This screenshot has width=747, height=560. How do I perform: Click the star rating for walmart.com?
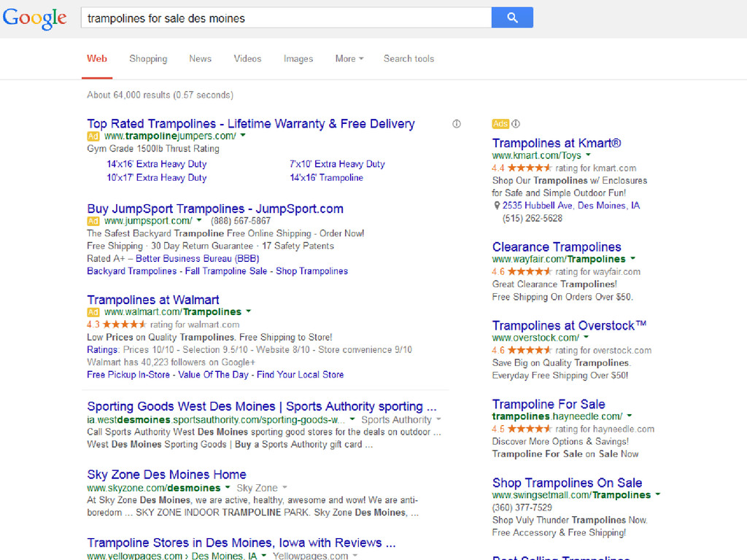pyautogui.click(x=124, y=324)
